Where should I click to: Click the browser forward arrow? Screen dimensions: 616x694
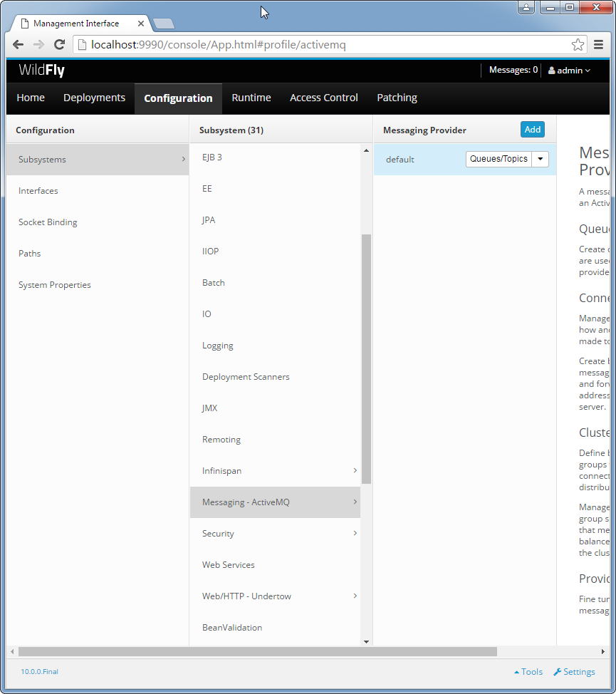click(38, 45)
